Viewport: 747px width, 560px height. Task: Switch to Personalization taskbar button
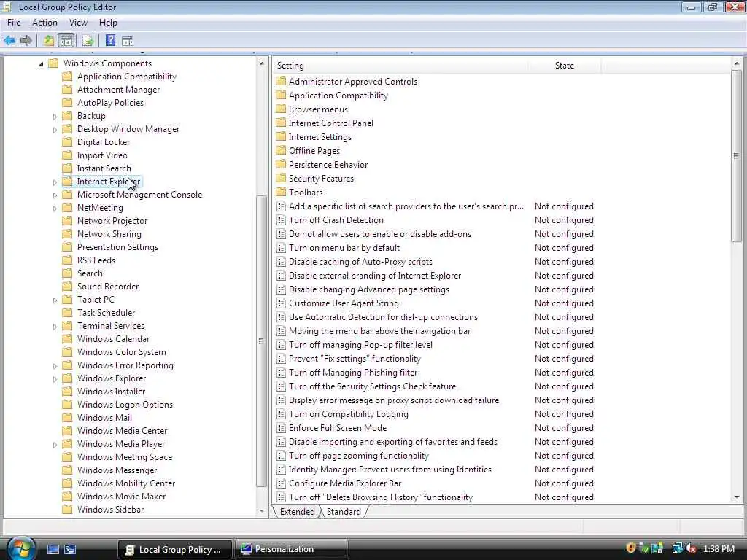coord(292,549)
